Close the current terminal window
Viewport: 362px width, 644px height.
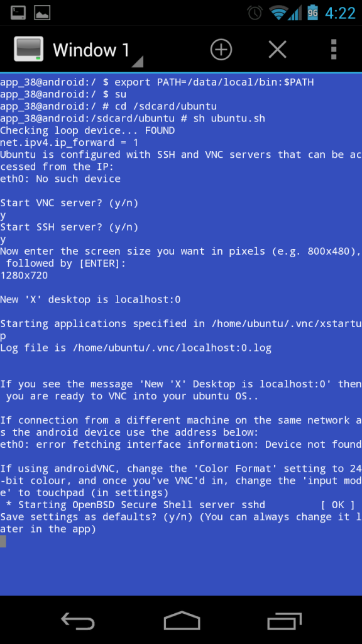(x=277, y=50)
